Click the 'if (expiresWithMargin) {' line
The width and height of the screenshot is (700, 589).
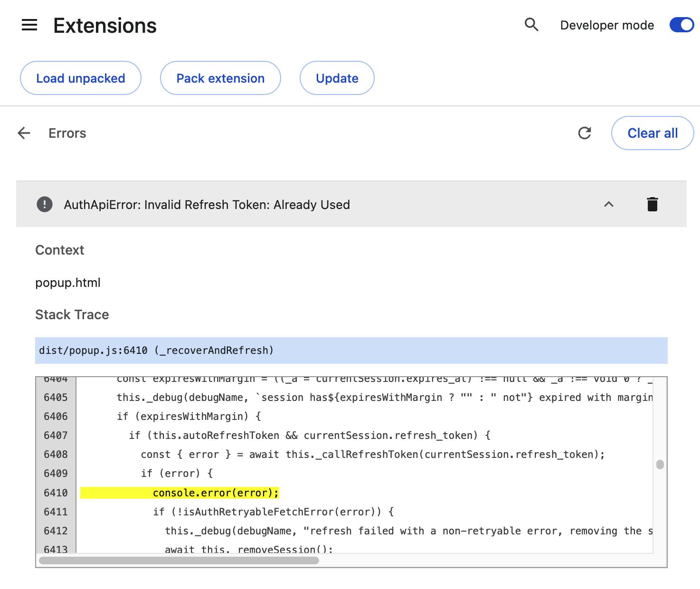(x=189, y=417)
